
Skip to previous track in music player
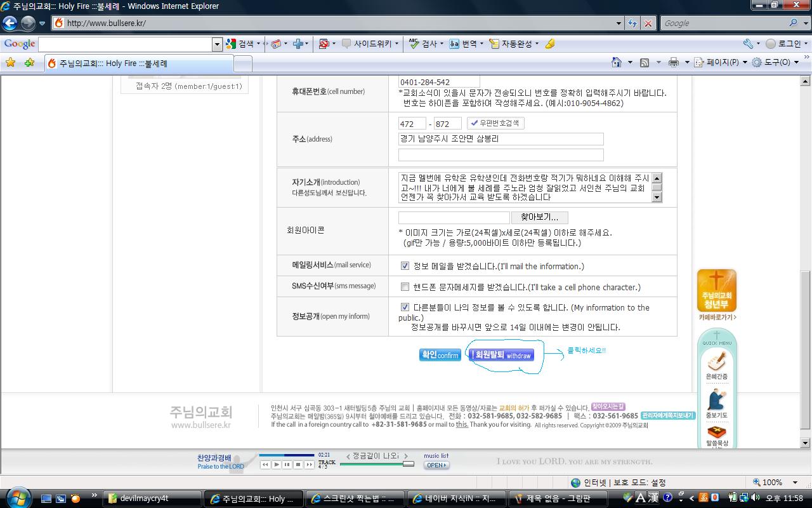click(x=265, y=465)
